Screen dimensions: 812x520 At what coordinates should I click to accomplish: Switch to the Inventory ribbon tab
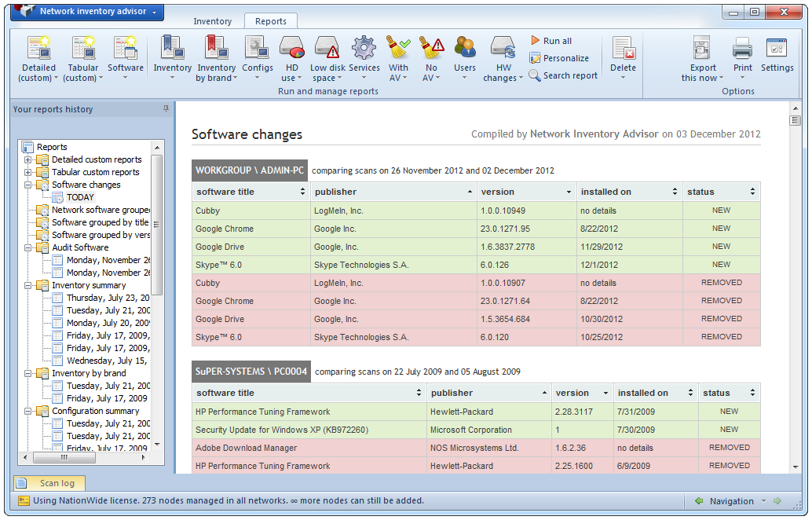(x=212, y=21)
